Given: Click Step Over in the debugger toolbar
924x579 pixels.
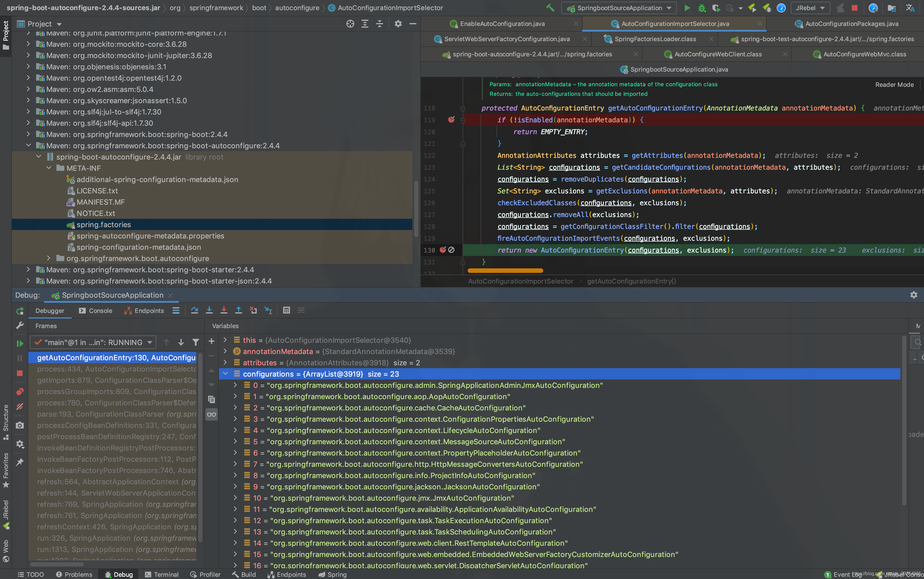Looking at the screenshot, I should (195, 310).
